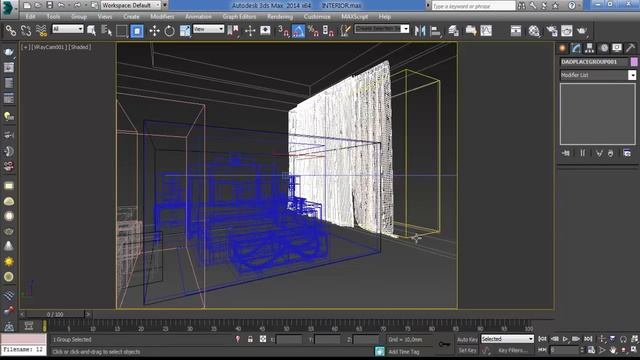Toggle the Selection Lock padlock
The height and width of the screenshot is (360, 640).
point(250,339)
